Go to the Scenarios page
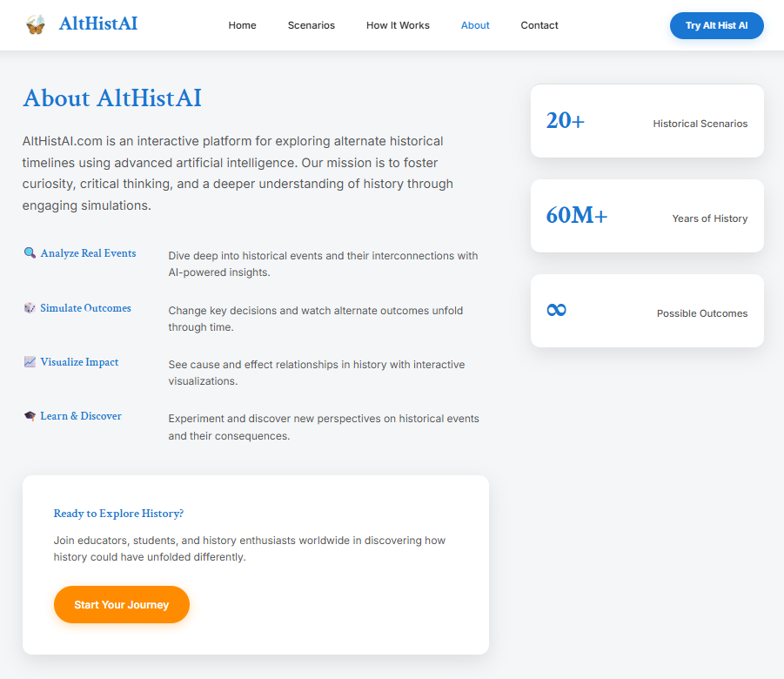Viewport: 784px width, 679px height. coord(311,25)
